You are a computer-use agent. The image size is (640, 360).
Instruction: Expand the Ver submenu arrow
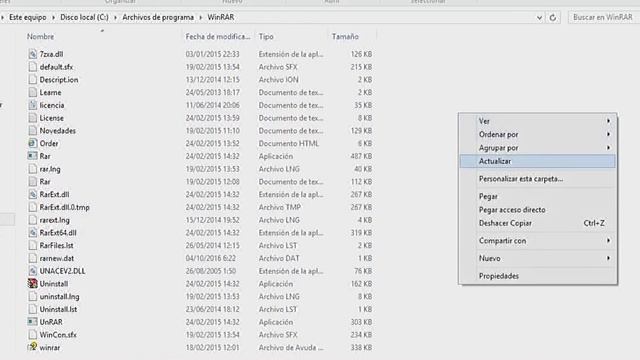(x=608, y=121)
